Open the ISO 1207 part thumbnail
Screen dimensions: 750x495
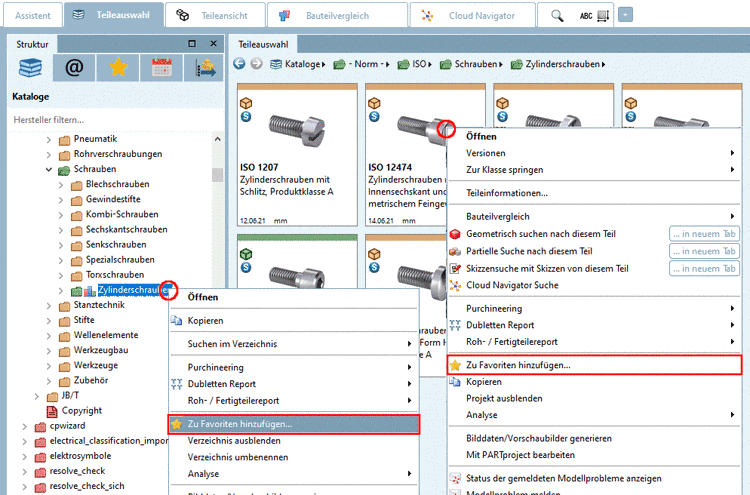(297, 130)
